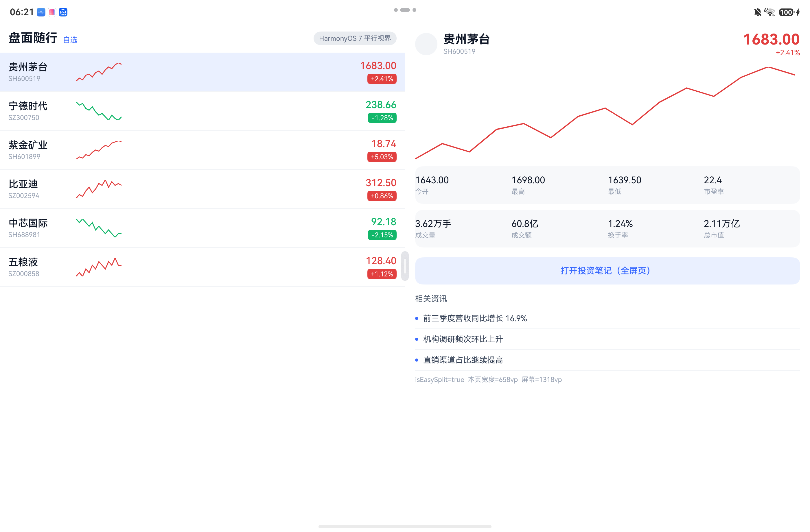The width and height of the screenshot is (810, 532).
Task: Click the 18.74 price of 紫金矿业
Action: click(384, 143)
